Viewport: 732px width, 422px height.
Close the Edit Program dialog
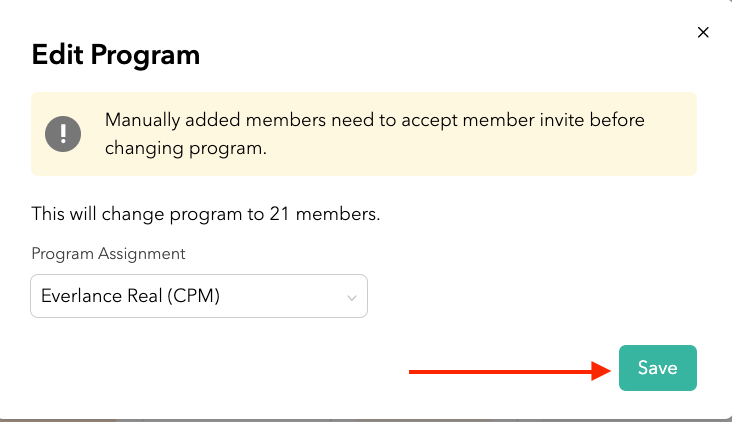(x=703, y=32)
